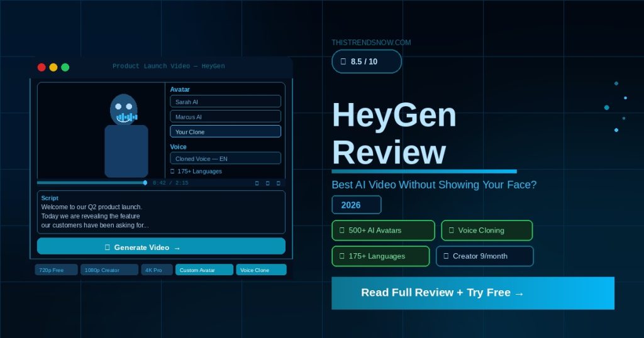Open the Cloned Voice — EN selector

(x=225, y=159)
